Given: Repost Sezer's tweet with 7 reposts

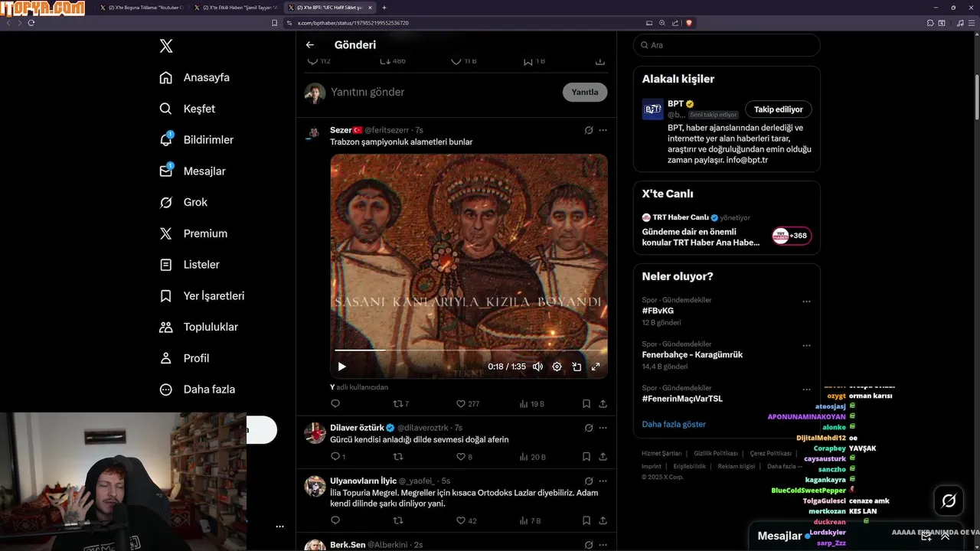Looking at the screenshot, I should (400, 403).
